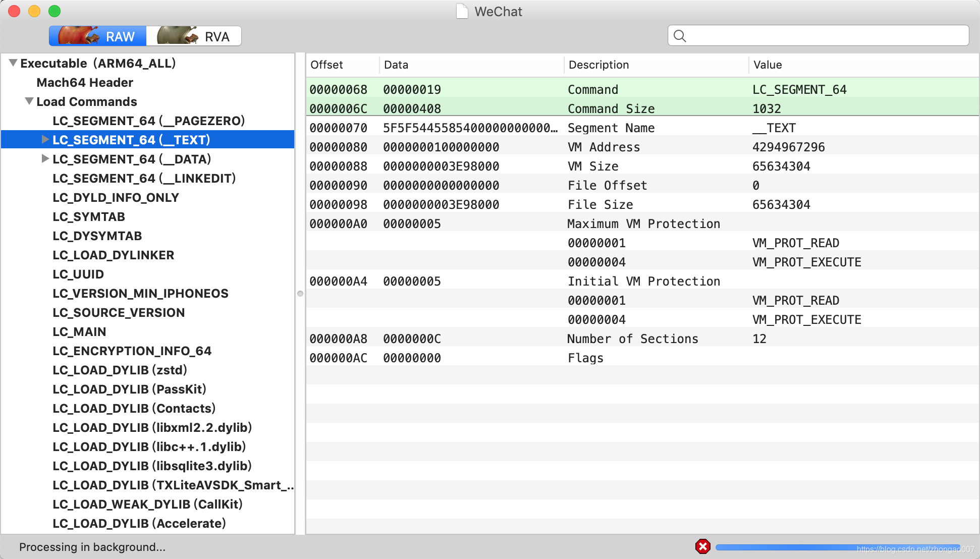The width and height of the screenshot is (980, 559).
Task: Select LC_MAIN in the sidebar
Action: pos(79,332)
